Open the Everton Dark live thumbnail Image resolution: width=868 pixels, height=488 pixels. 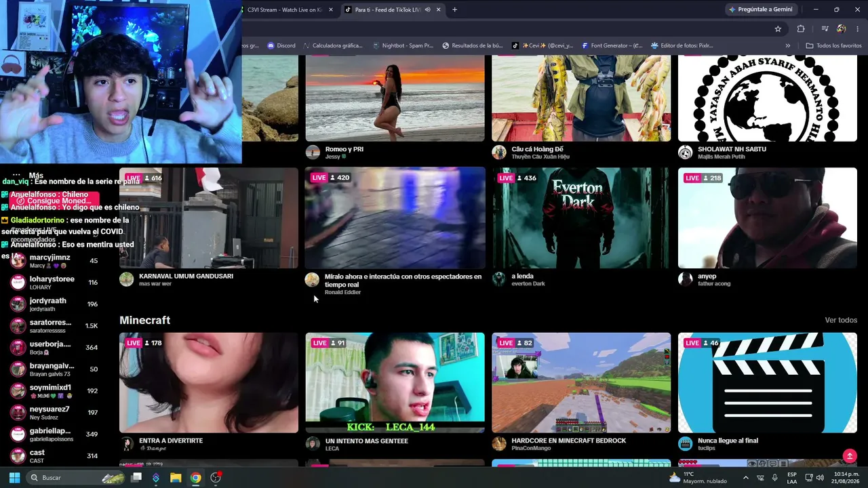tap(581, 218)
